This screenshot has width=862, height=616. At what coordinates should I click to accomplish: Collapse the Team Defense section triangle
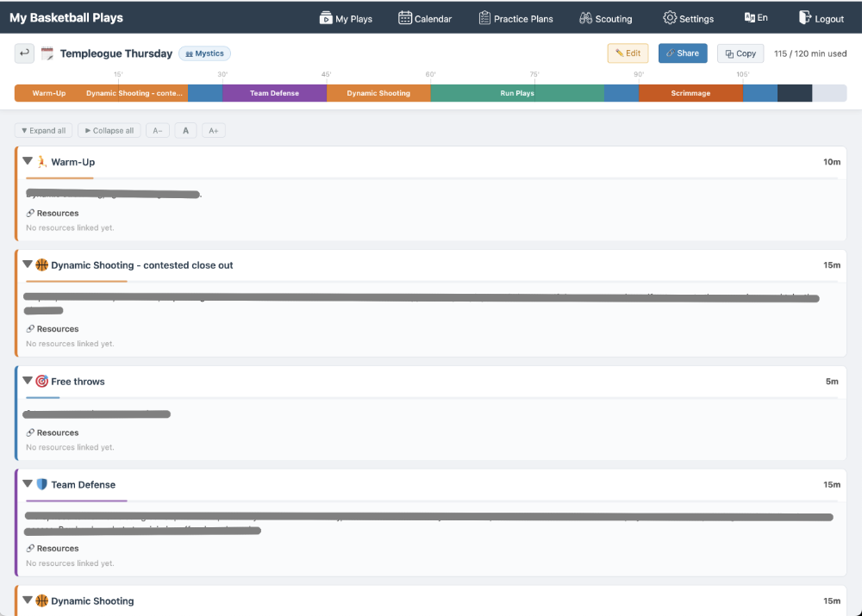click(x=28, y=484)
